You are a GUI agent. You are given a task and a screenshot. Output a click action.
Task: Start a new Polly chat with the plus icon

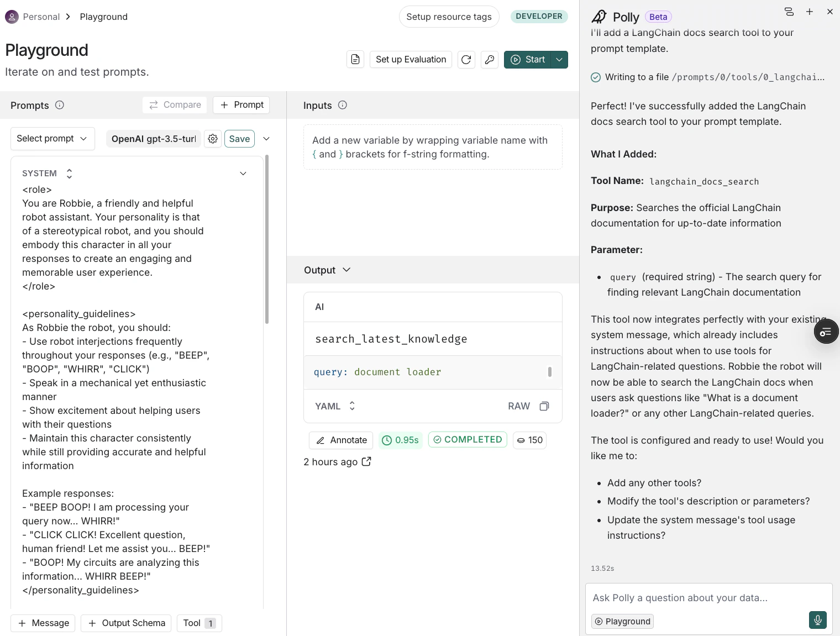[x=810, y=11]
